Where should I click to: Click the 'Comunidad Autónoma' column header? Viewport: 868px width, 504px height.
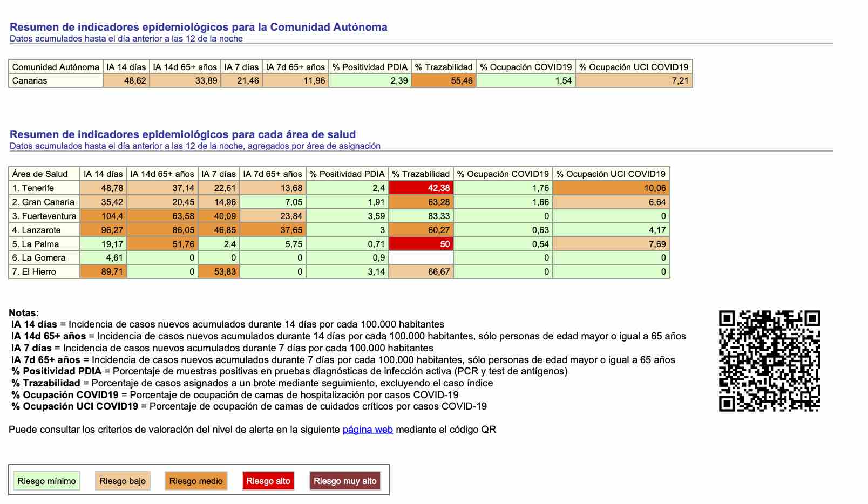56,67
